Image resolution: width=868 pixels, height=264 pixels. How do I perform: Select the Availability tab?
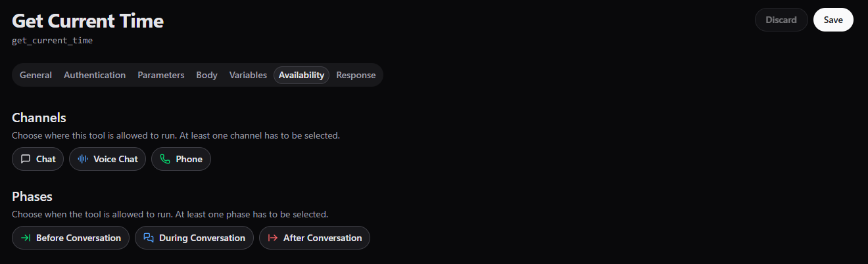[301, 75]
